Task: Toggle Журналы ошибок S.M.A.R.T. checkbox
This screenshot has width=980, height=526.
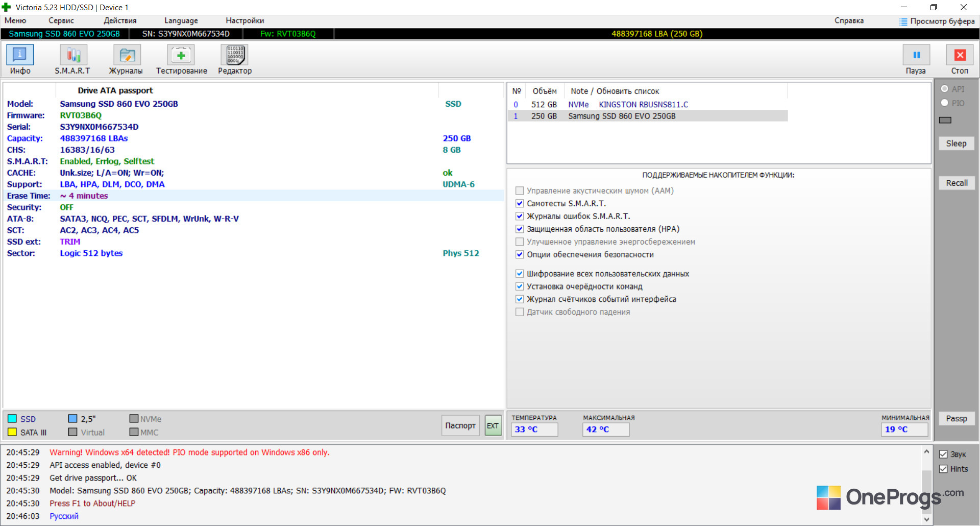Action: tap(520, 216)
